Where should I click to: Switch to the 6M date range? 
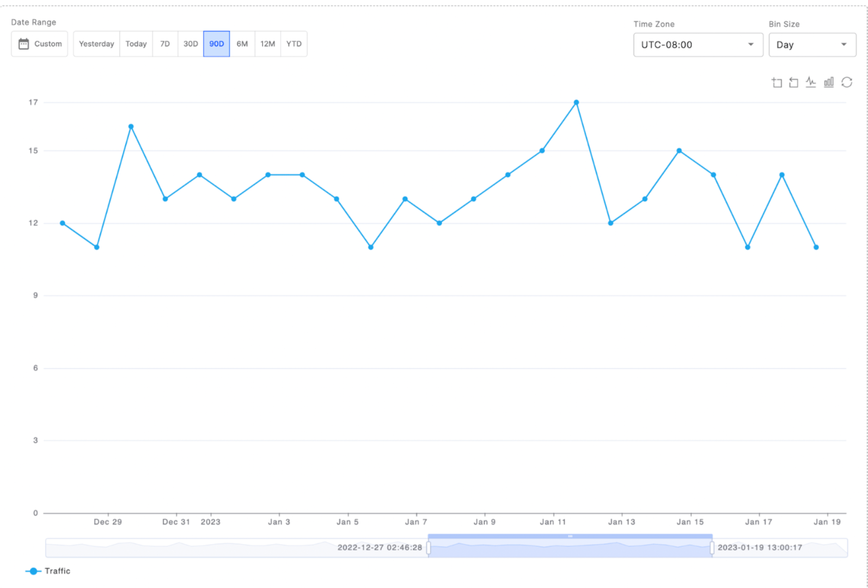pyautogui.click(x=242, y=44)
